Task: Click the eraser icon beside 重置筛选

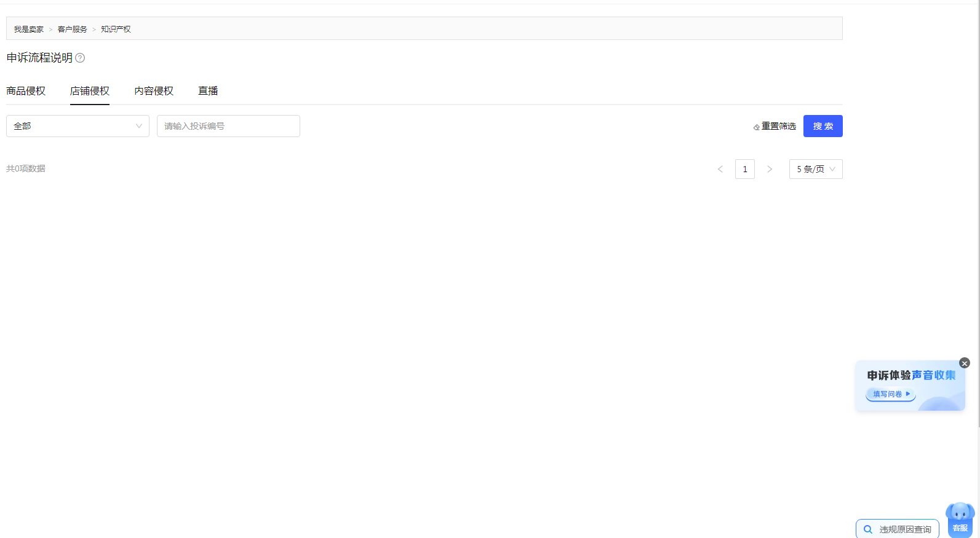Action: click(x=757, y=127)
